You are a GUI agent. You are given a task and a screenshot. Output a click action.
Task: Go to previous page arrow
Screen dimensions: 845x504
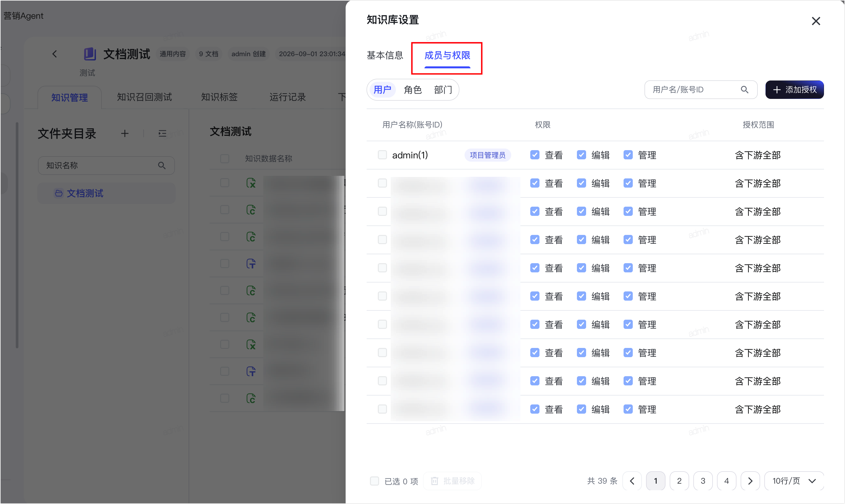(632, 481)
